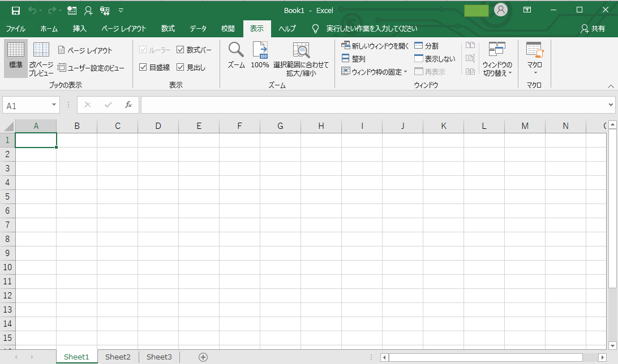Click the 整列 arrange all button

[x=353, y=59]
